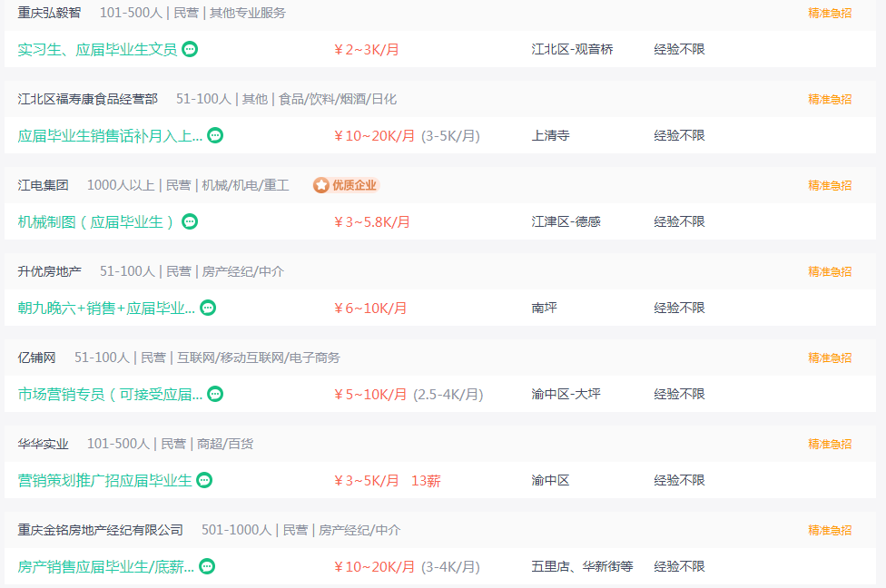Open chat icon beside 实习生、应届毕业生文员

tap(190, 49)
